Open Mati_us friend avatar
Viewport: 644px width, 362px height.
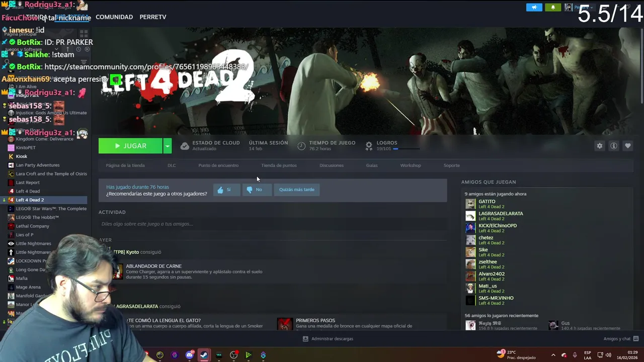point(470,289)
